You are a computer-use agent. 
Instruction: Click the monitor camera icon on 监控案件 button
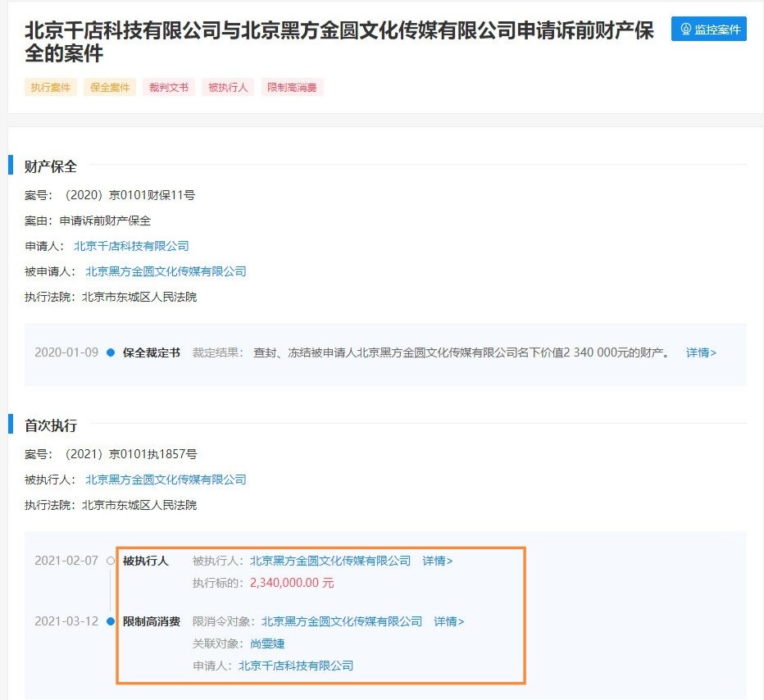(x=685, y=29)
